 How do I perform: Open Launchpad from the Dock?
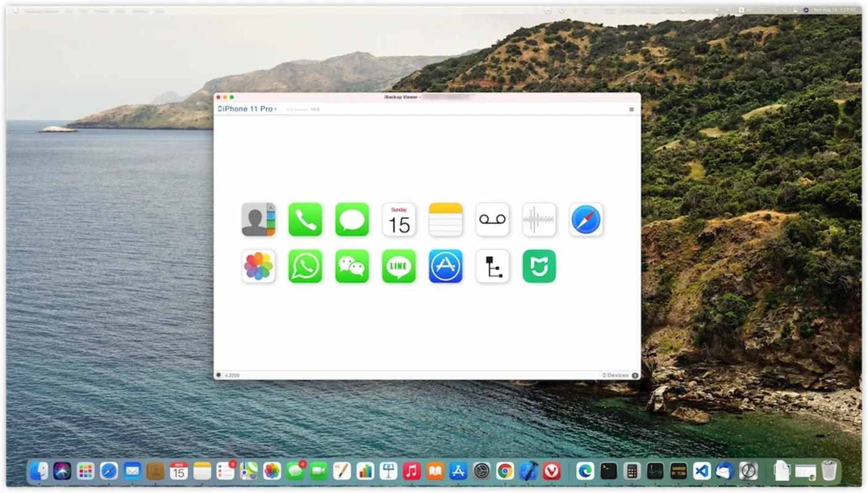tap(86, 471)
